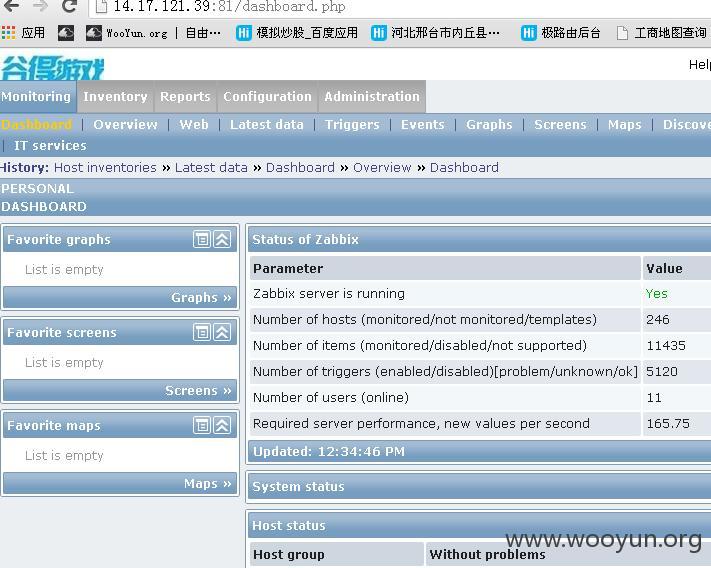The height and width of the screenshot is (568, 711).
Task: Follow the Graphs » link
Action: coord(201,297)
